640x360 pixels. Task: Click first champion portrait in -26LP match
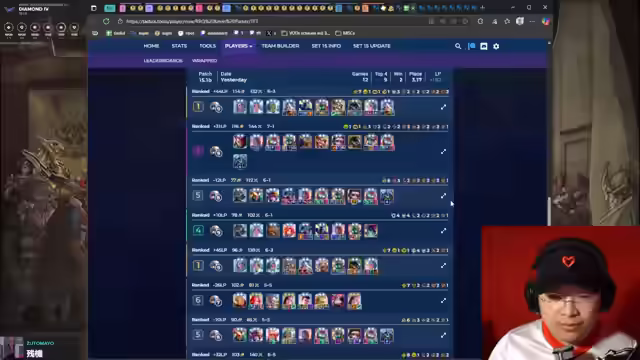[x=240, y=301]
